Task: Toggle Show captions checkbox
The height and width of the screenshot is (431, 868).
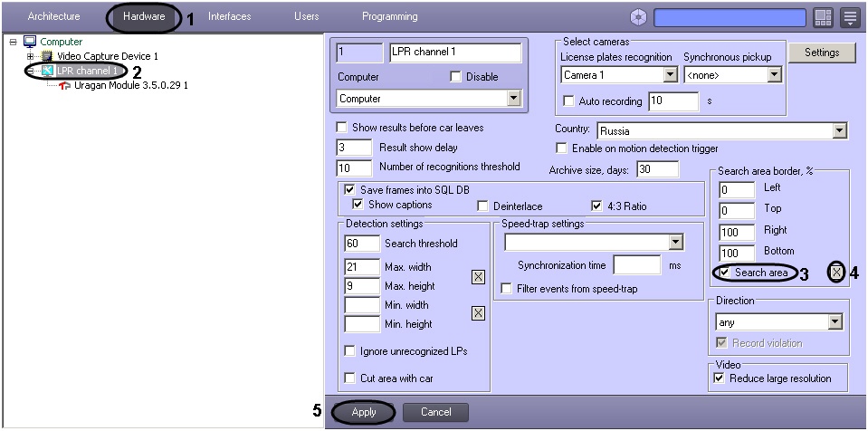Action: (x=358, y=205)
